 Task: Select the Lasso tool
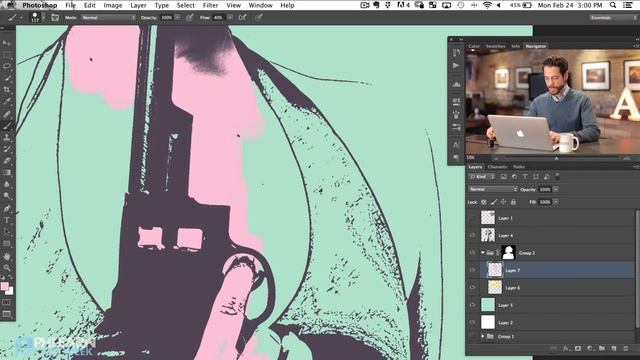click(7, 66)
